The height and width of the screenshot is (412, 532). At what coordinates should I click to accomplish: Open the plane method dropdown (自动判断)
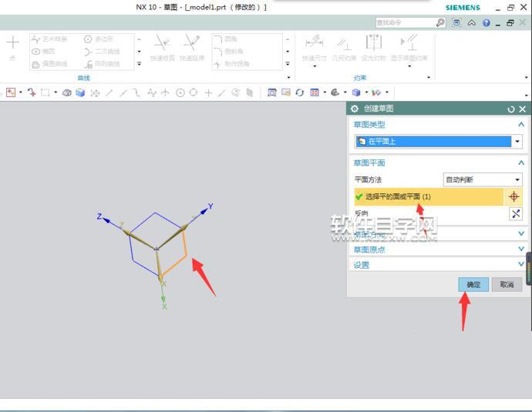point(517,179)
